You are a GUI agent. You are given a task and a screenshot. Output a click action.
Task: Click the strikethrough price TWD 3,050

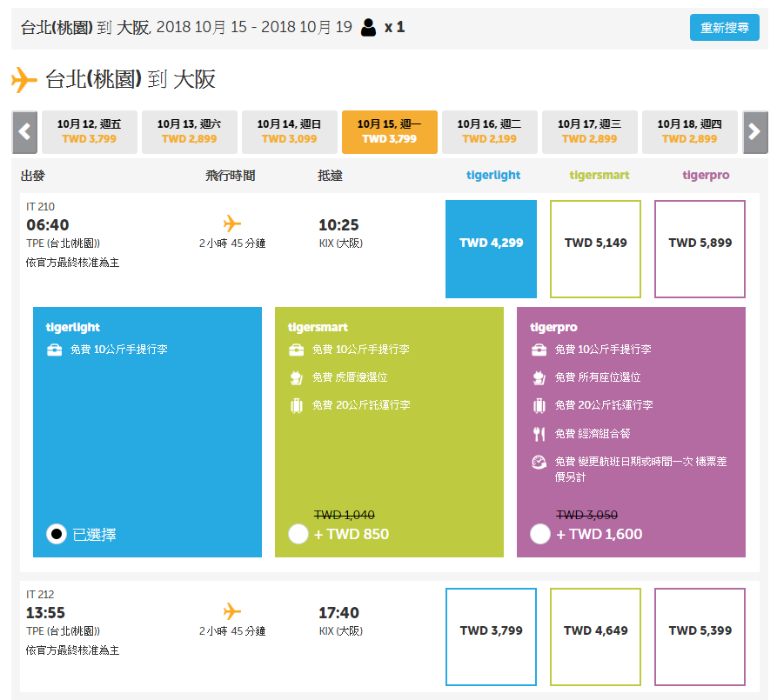point(586,515)
